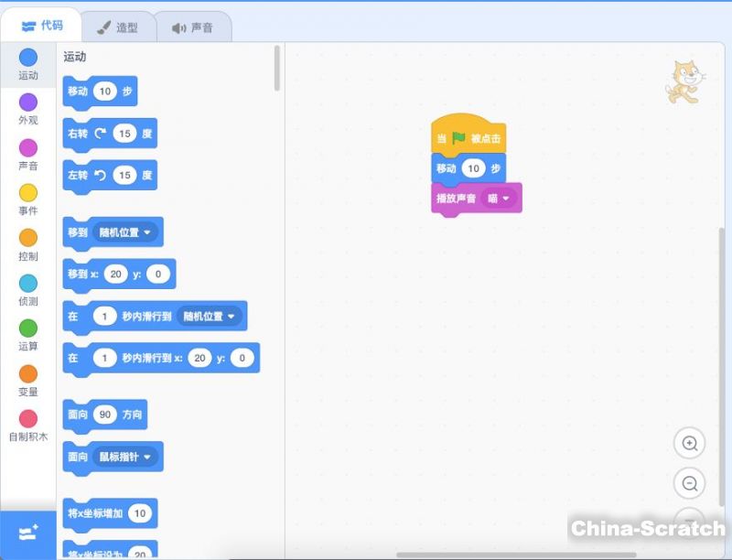The height and width of the screenshot is (560, 732).
Task: Select the 外观 (Looks) category circle
Action: click(x=28, y=102)
